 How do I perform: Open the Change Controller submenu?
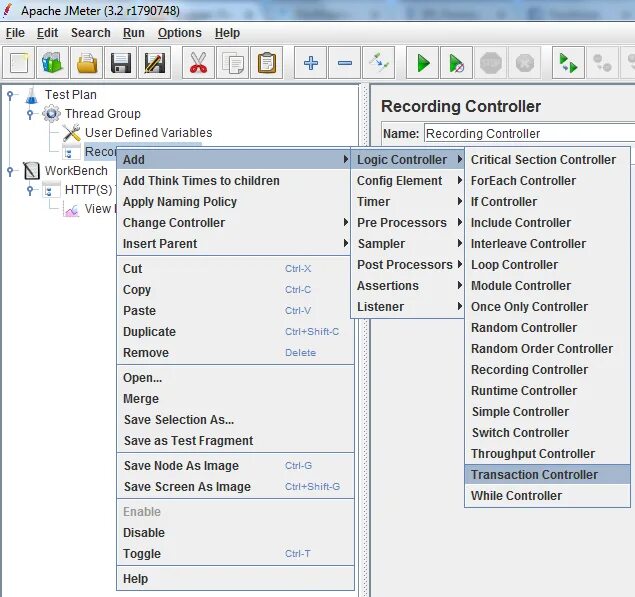(x=234, y=223)
